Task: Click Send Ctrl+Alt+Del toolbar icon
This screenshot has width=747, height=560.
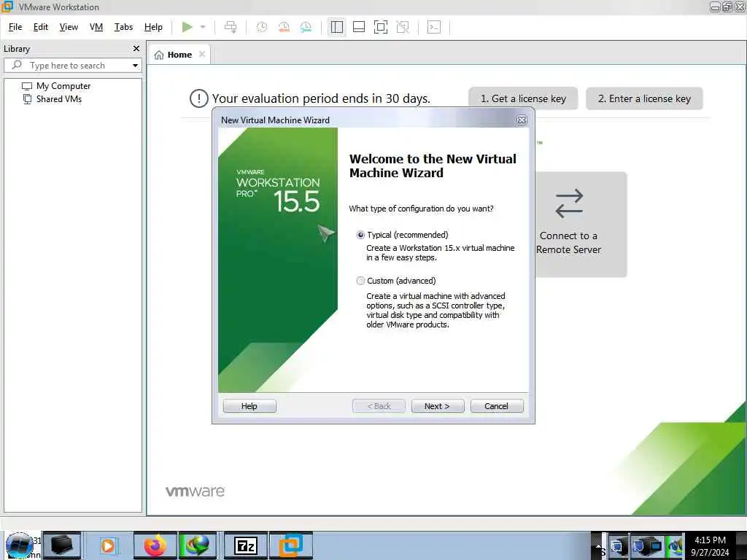Action: pos(231,27)
